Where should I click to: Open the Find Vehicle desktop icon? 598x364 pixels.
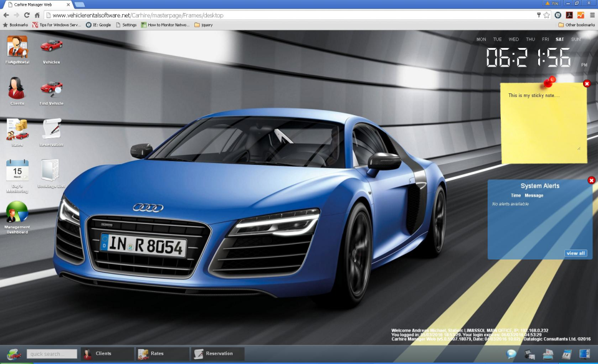click(52, 91)
